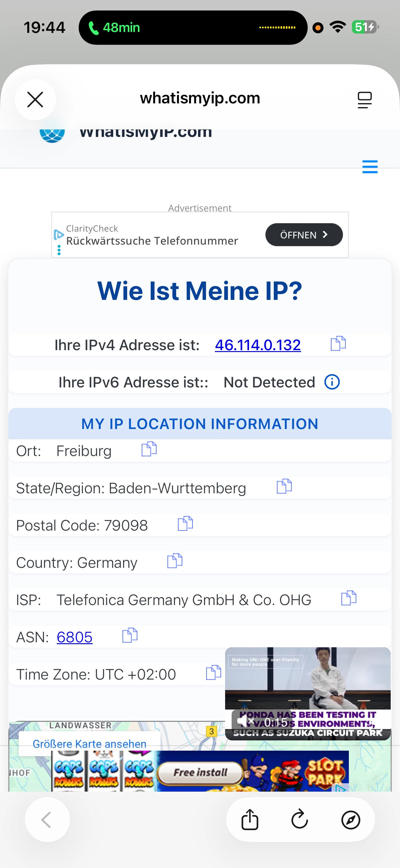Tap Größere Karte ansehen link
400x868 pixels.
tap(89, 744)
